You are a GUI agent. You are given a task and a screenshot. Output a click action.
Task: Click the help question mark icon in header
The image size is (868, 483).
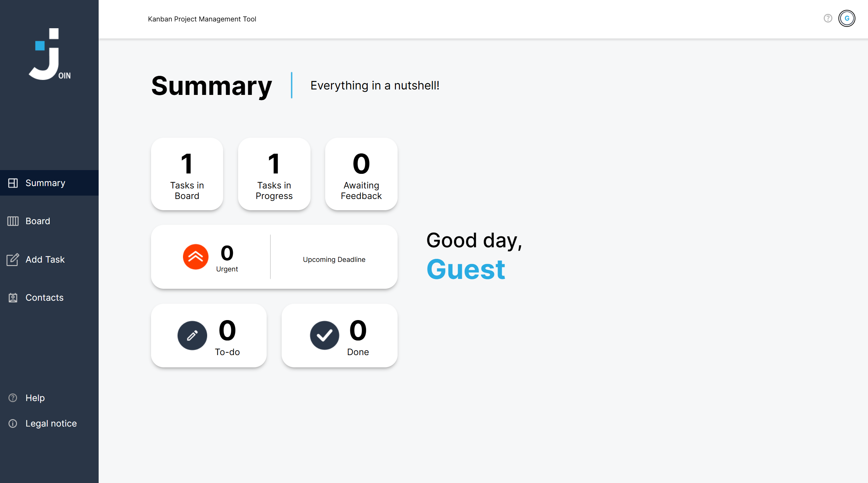tap(828, 18)
